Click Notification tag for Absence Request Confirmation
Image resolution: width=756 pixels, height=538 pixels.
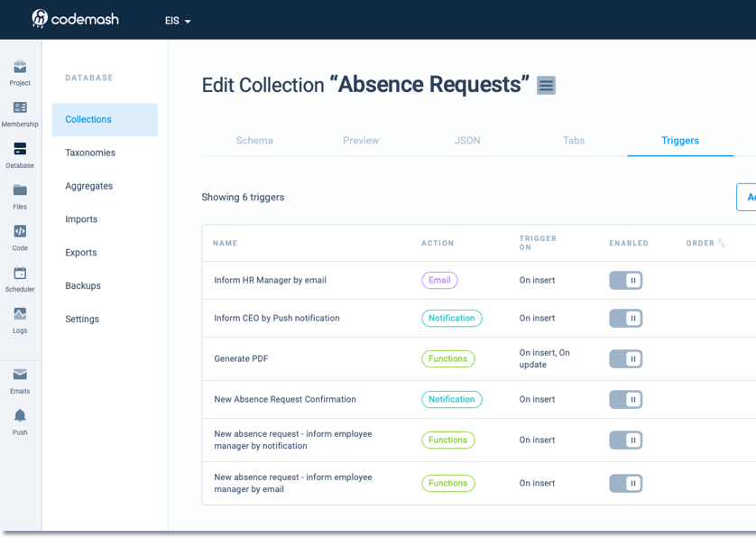point(452,399)
